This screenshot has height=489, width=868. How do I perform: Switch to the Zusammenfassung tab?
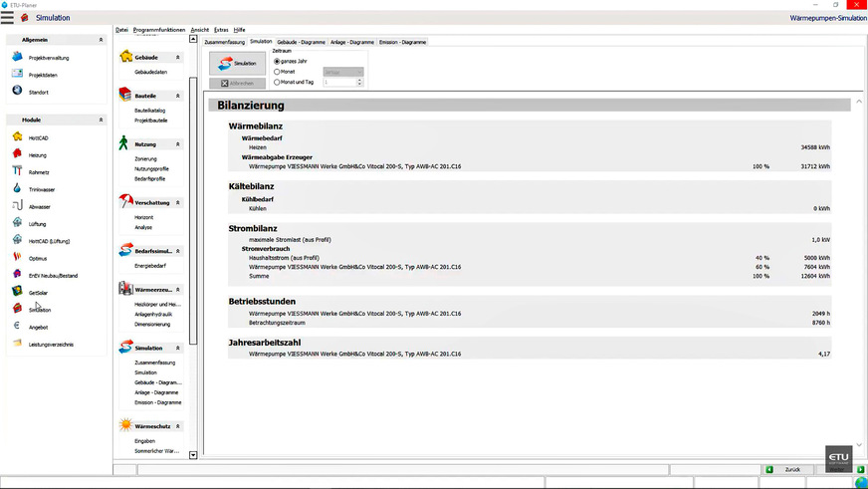(225, 42)
